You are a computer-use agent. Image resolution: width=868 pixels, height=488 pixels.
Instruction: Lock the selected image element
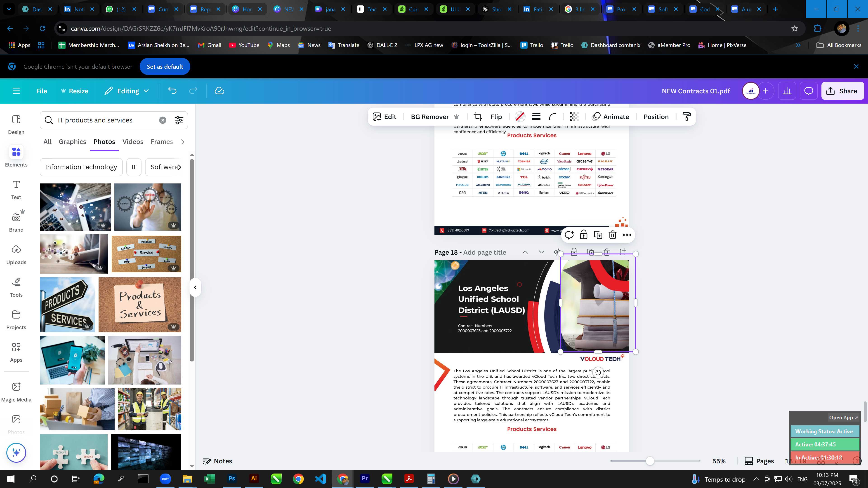584,235
